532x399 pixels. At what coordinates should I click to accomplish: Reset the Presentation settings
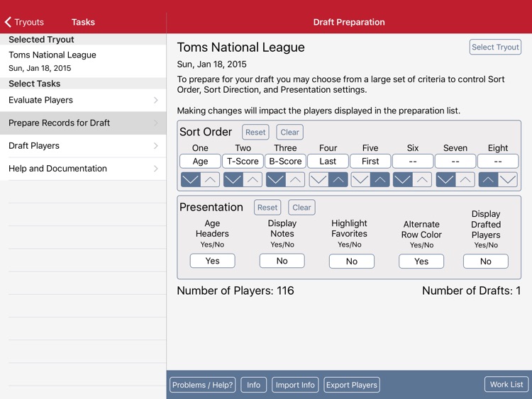(x=267, y=208)
